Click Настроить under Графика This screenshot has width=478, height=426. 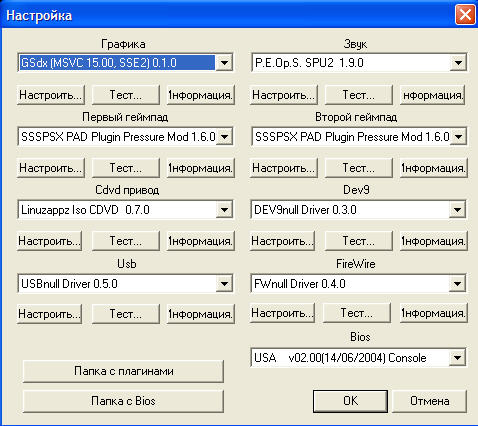51,95
